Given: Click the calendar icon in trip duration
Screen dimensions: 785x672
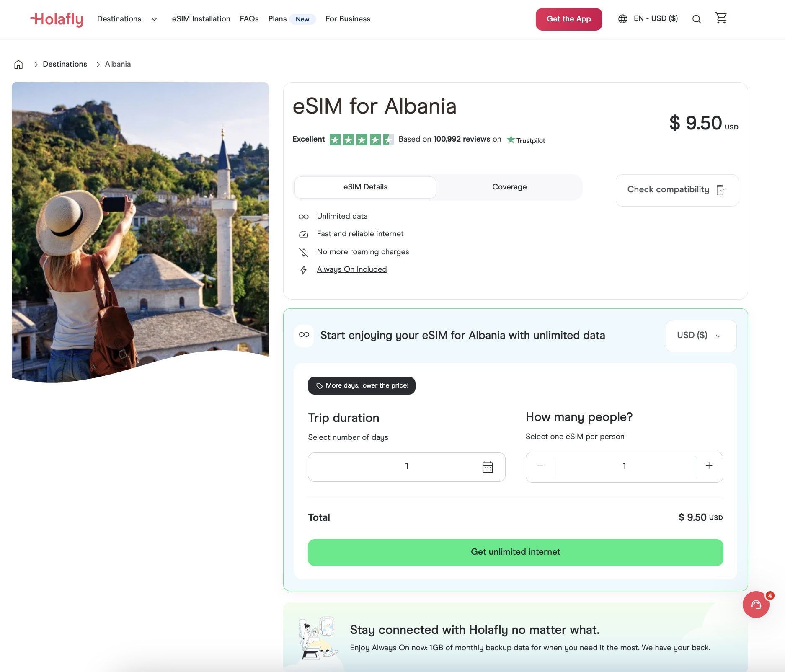Looking at the screenshot, I should click(488, 467).
